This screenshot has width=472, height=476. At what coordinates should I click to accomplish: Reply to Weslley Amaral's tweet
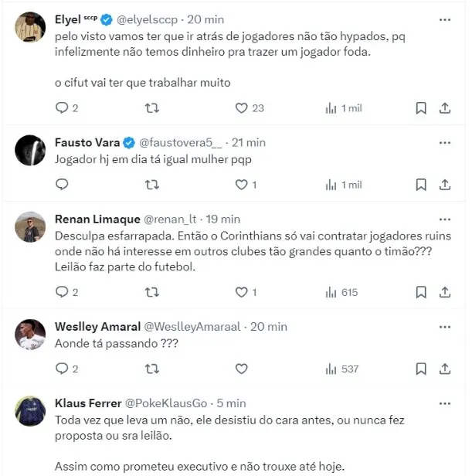pos(63,369)
